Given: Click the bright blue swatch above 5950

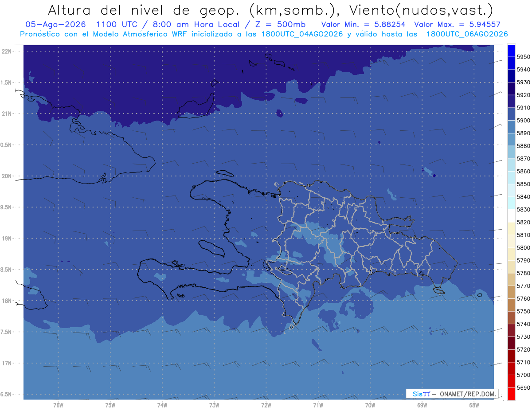Looking at the screenshot, I should click(511, 51).
